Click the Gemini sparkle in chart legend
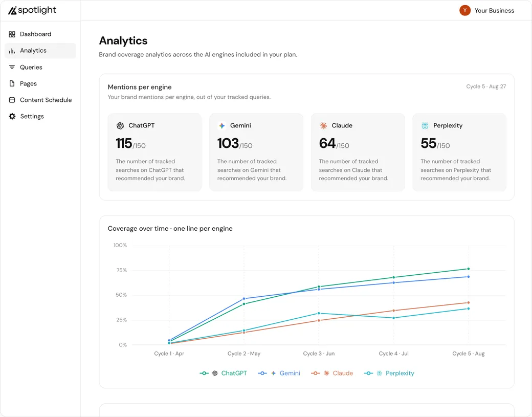Screen dimensions: 532x417 pyautogui.click(x=274, y=373)
